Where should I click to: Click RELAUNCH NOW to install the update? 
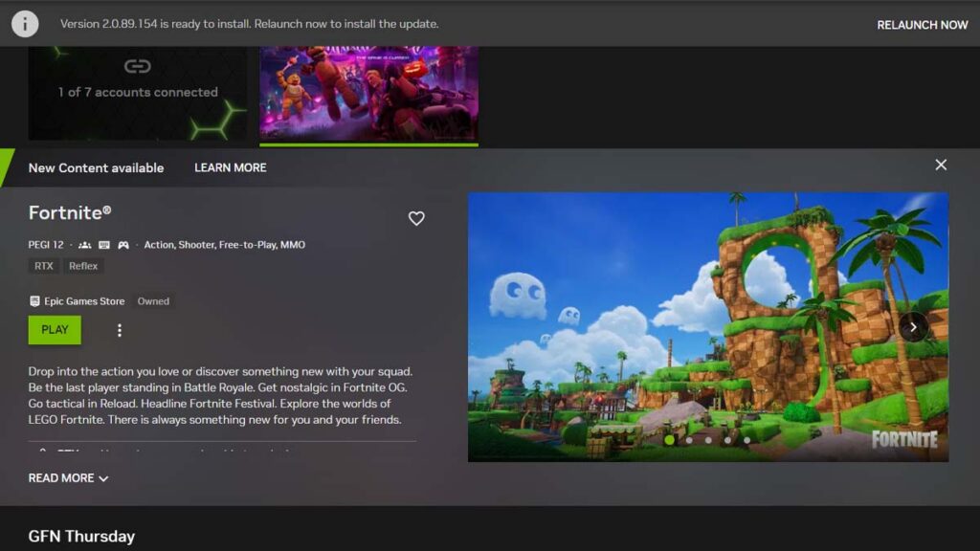[x=922, y=25]
